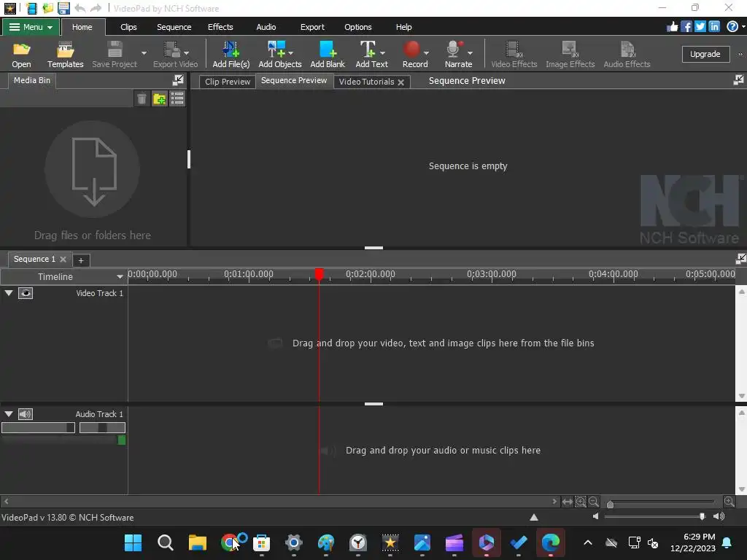Click the red timeline playhead marker
The image size is (747, 560).
[x=320, y=274]
